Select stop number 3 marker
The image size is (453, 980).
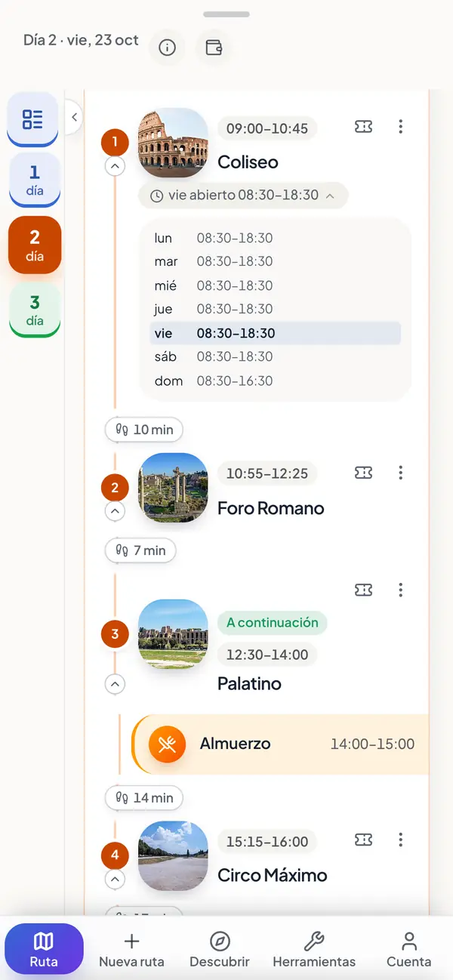tap(115, 634)
